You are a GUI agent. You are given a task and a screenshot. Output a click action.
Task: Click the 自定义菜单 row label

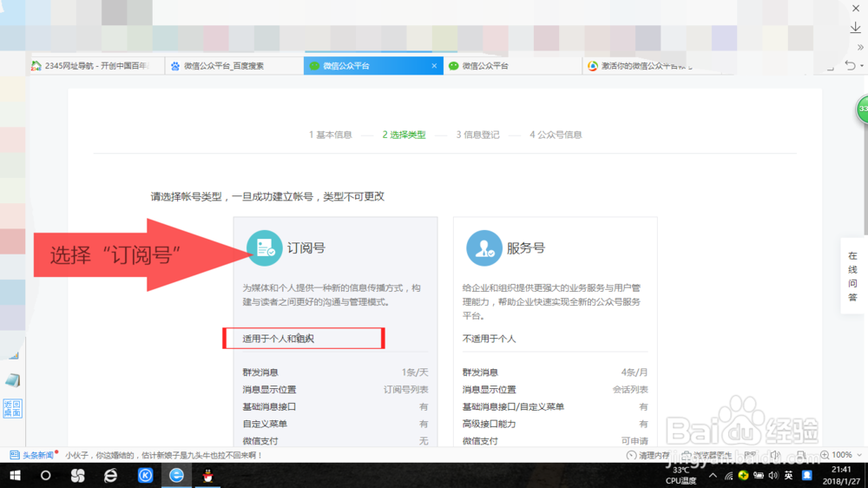click(x=265, y=424)
